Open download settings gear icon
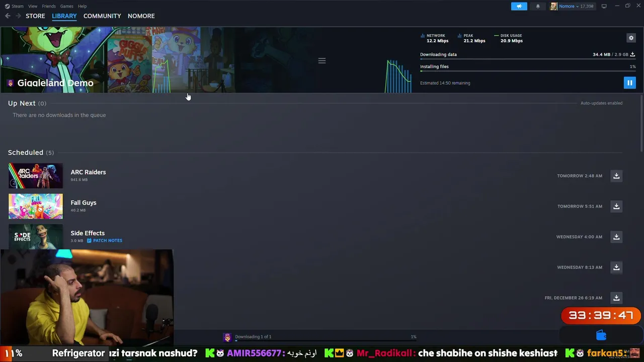644x362 pixels. coord(631,38)
